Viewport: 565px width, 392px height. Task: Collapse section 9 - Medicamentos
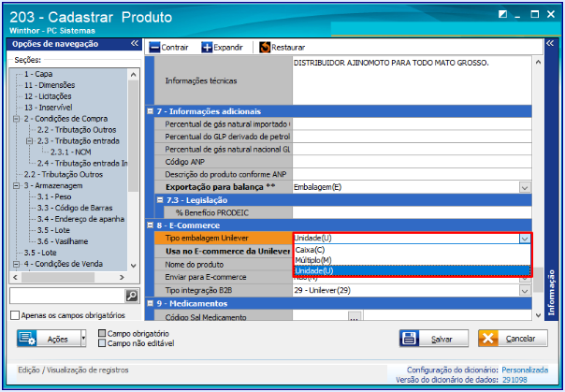pyautogui.click(x=151, y=303)
